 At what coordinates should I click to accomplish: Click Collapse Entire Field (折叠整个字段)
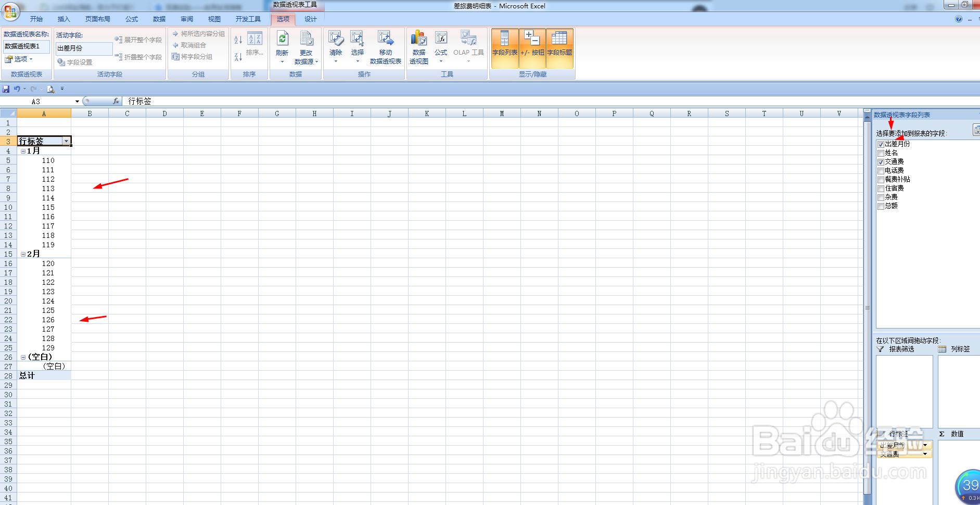pos(138,57)
